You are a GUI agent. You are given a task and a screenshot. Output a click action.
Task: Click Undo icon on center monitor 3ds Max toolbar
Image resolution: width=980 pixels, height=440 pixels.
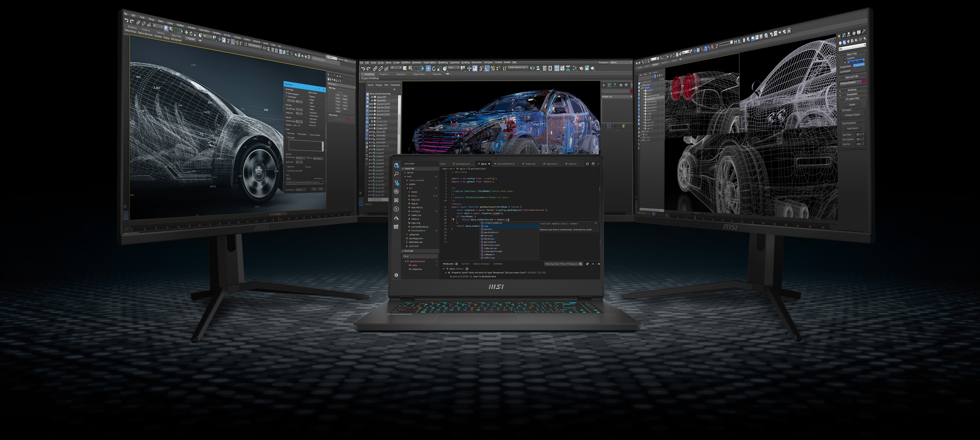(x=363, y=68)
